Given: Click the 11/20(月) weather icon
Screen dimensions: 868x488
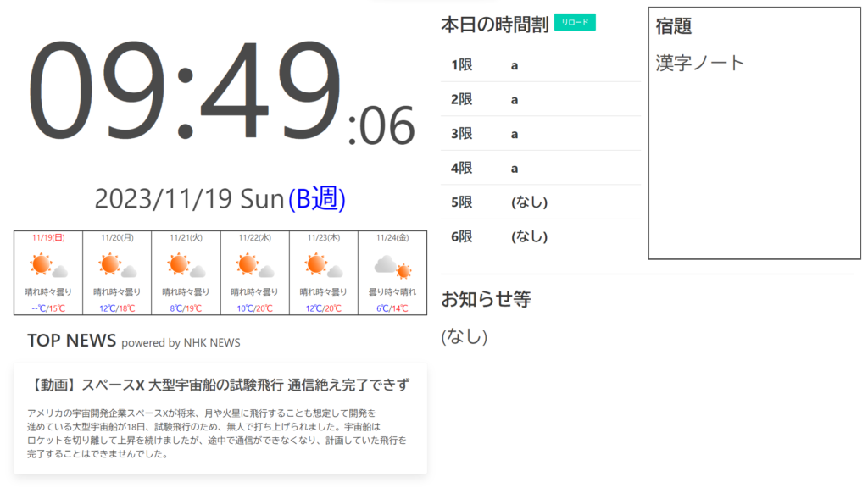Looking at the screenshot, I should (117, 266).
